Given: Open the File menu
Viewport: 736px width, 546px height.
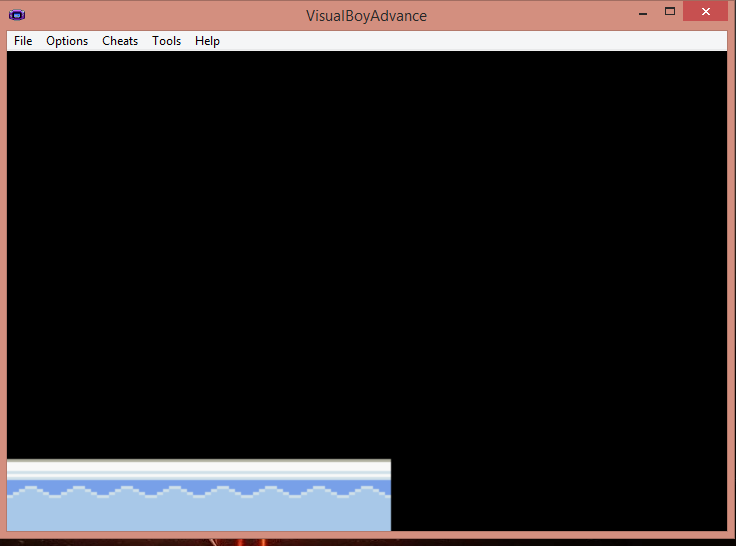Looking at the screenshot, I should (23, 41).
